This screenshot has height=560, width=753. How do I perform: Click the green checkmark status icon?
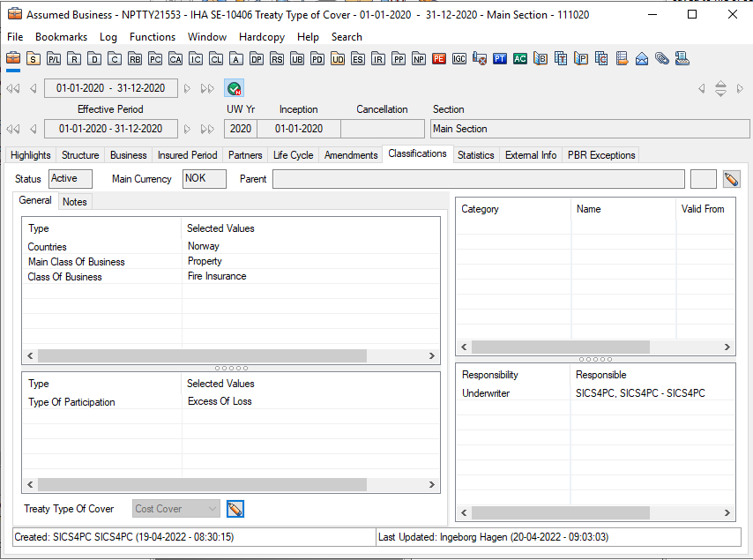coord(234,88)
